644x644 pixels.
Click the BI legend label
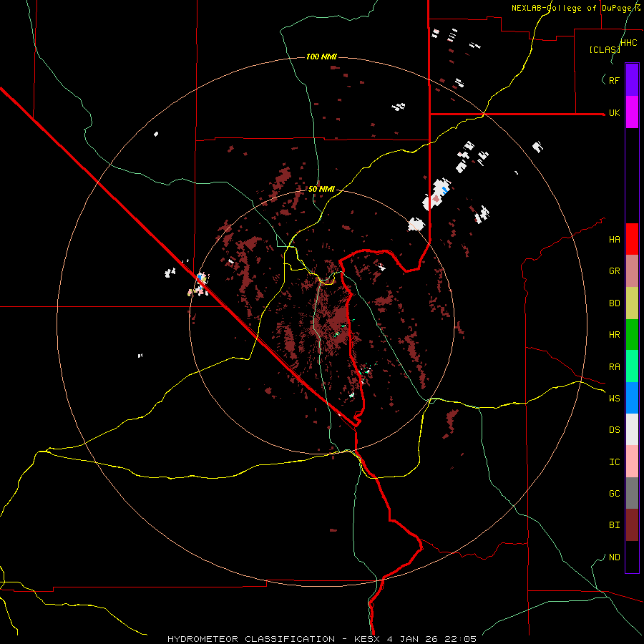(x=614, y=525)
